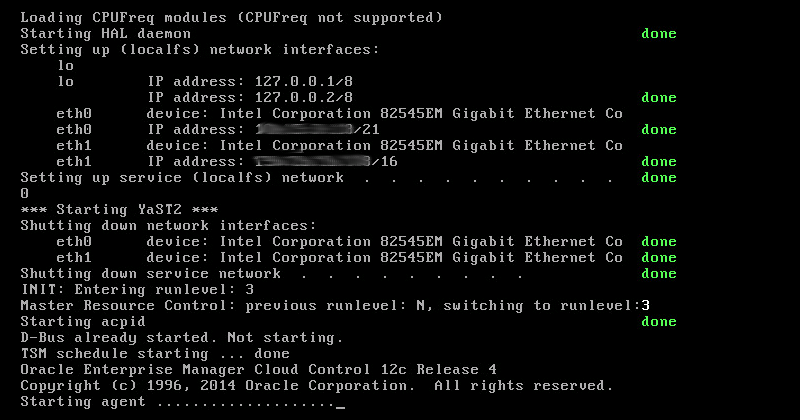Click green done beside Starting HAL daemon
The height and width of the screenshot is (420, 800).
(x=658, y=34)
